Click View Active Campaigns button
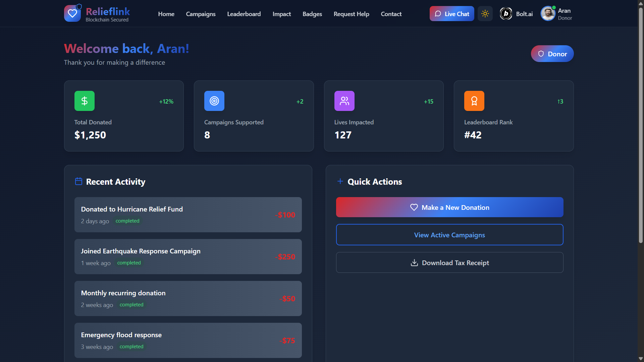The image size is (644, 362). [x=449, y=235]
